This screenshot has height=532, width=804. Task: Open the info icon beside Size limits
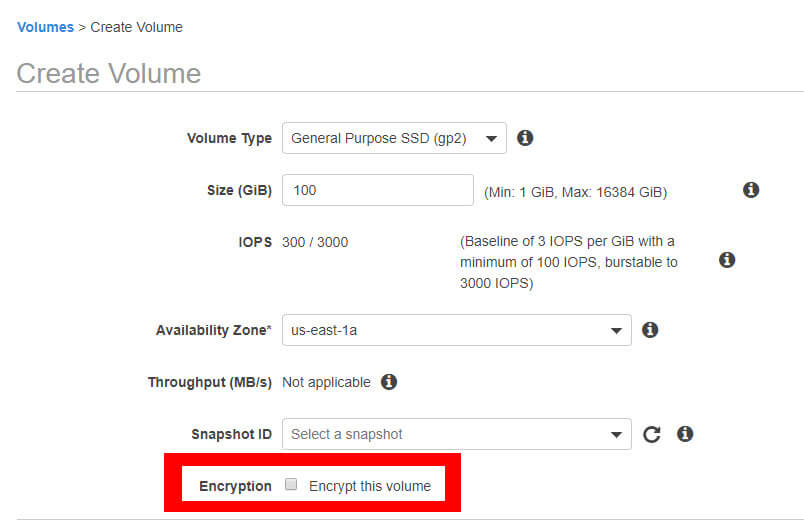751,190
